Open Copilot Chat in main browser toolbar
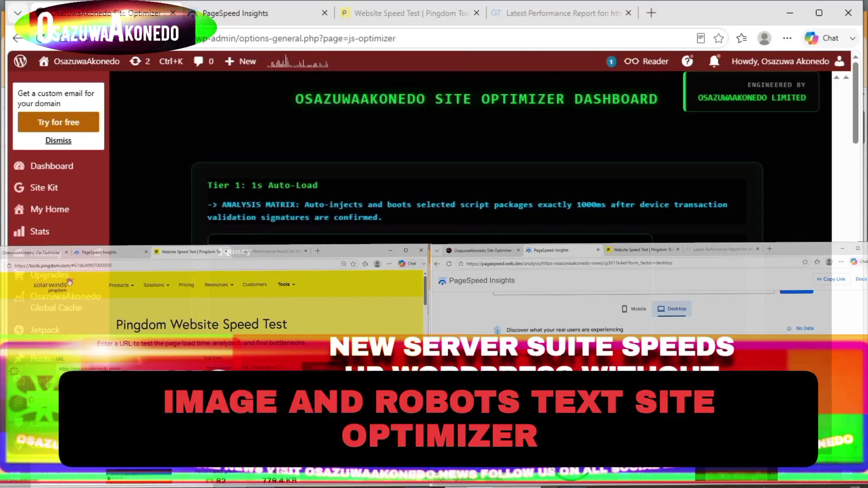The width and height of the screenshot is (868, 488). point(822,38)
